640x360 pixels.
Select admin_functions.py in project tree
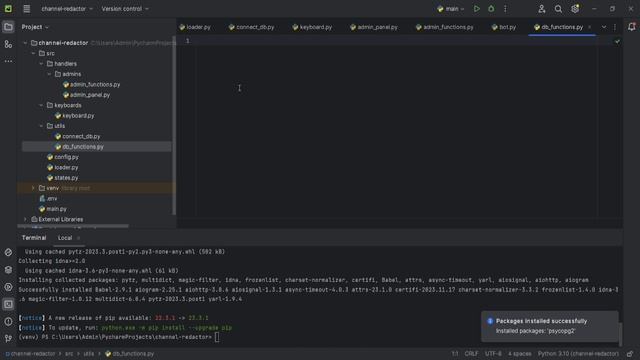click(91, 84)
